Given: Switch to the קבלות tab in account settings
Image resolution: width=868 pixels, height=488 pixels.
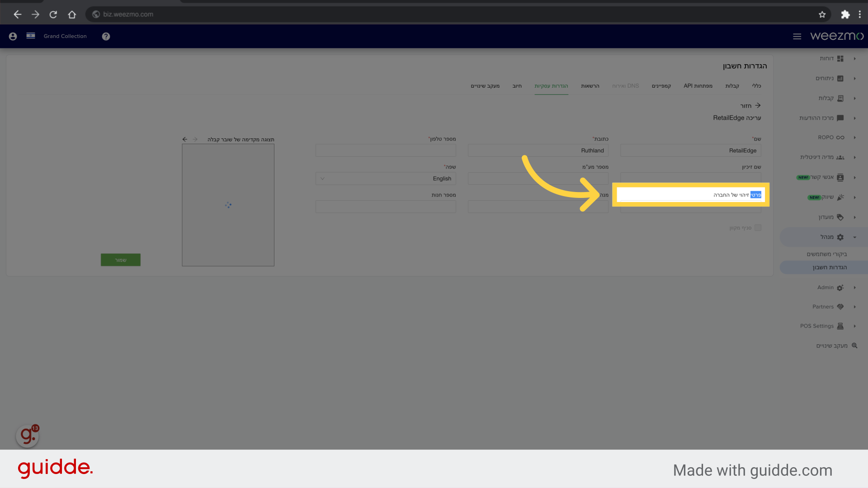Looking at the screenshot, I should 732,86.
